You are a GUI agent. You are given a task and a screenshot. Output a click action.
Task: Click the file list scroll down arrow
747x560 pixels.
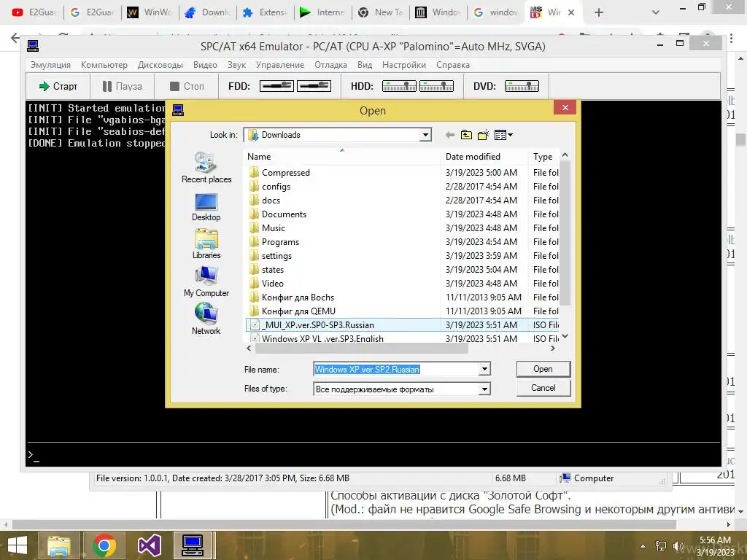pyautogui.click(x=565, y=337)
